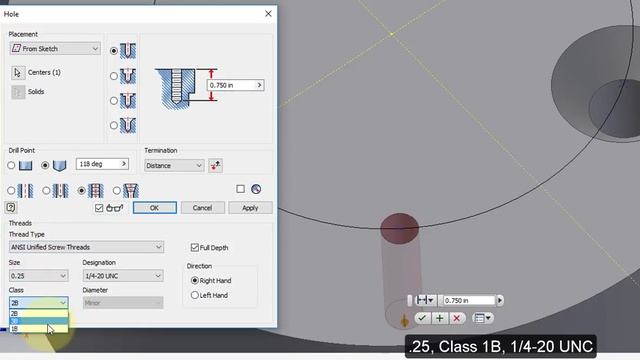The image size is (640, 360).
Task: Click the Cancel button
Action: tap(202, 208)
